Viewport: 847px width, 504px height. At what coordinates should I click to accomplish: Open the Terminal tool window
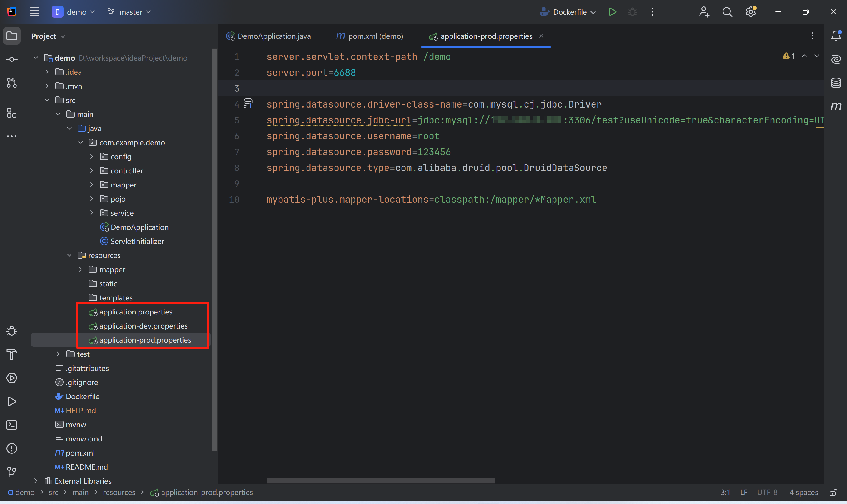click(x=11, y=425)
